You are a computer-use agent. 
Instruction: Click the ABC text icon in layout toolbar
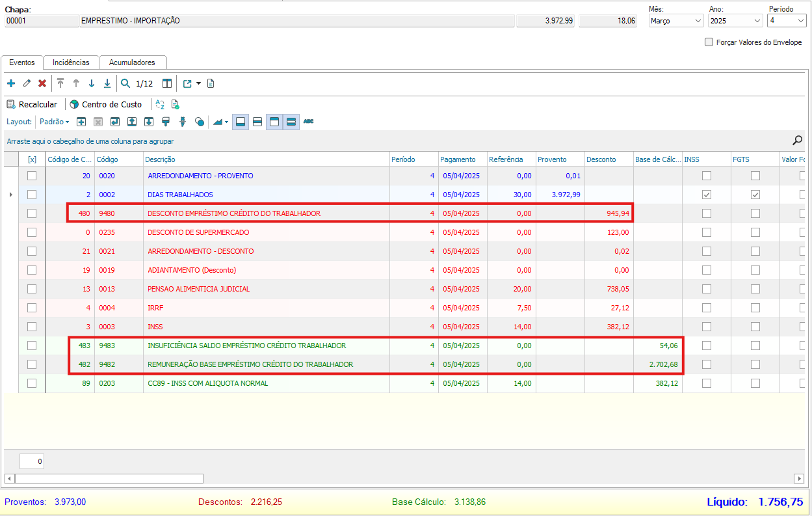(x=308, y=122)
